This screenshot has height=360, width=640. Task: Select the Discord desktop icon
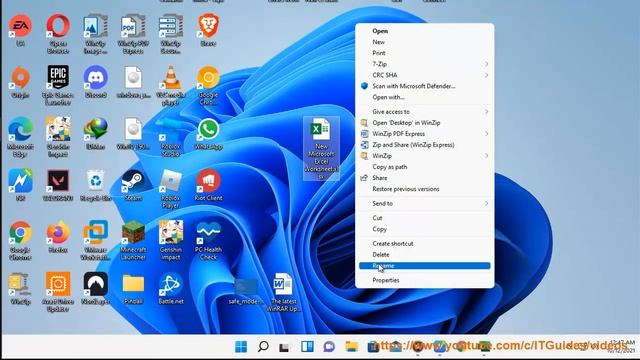[96, 82]
